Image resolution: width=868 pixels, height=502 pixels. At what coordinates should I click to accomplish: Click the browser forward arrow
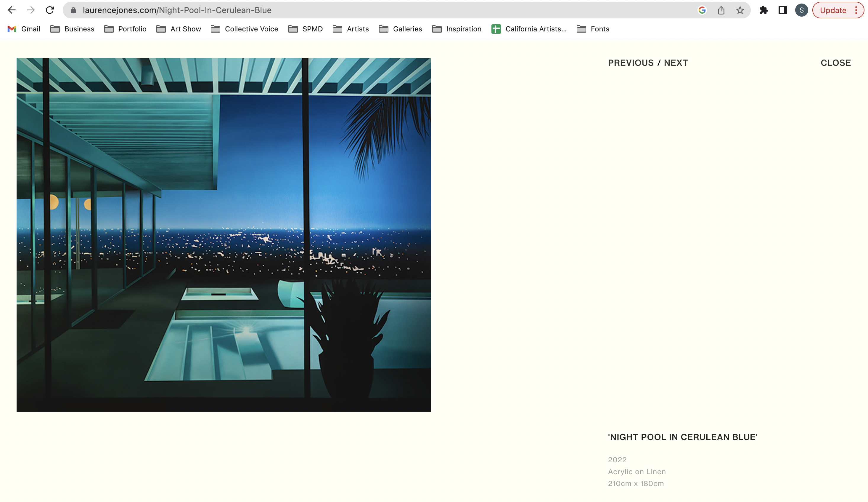coord(31,10)
